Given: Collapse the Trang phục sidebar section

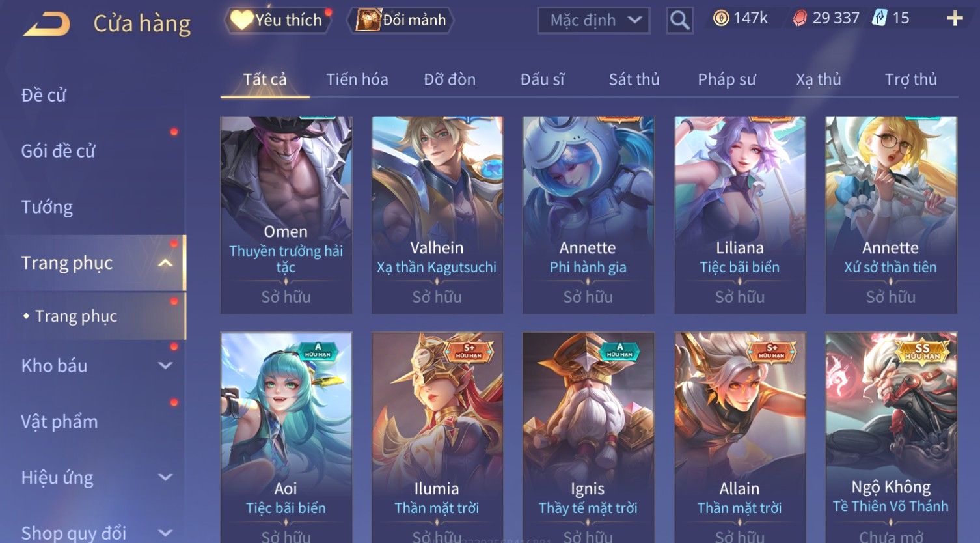Looking at the screenshot, I should point(165,263).
